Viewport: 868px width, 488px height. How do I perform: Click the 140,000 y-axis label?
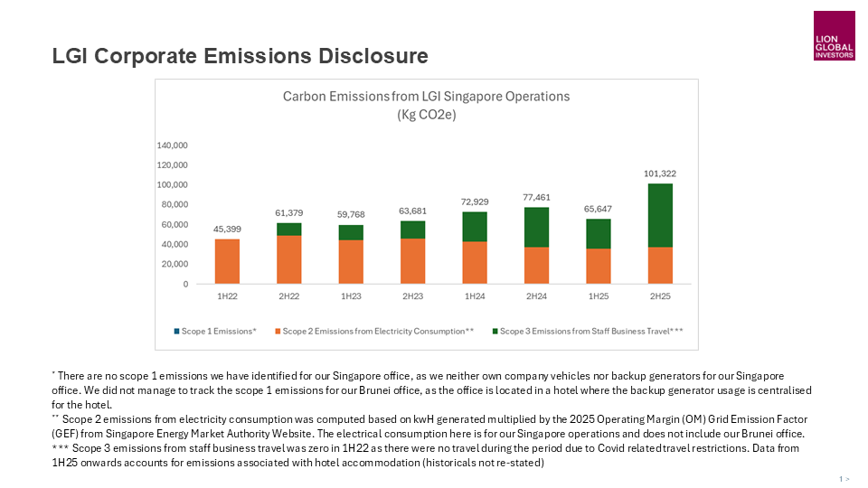(x=172, y=145)
